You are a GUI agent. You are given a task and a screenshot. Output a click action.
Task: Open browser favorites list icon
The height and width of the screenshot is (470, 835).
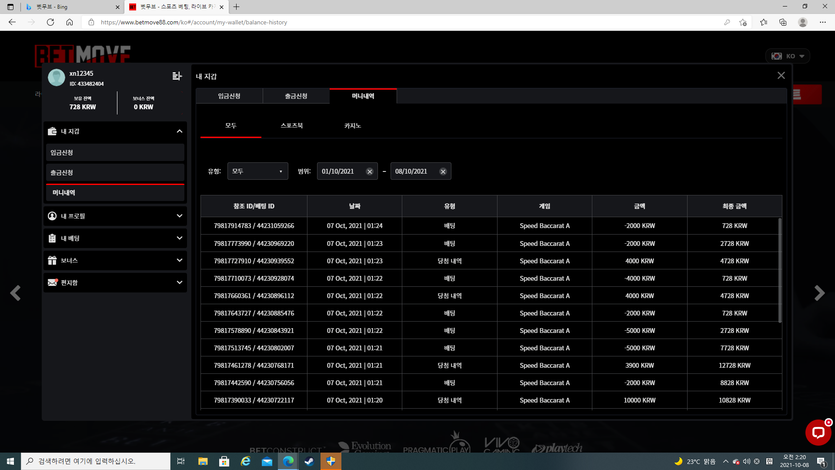click(x=764, y=22)
